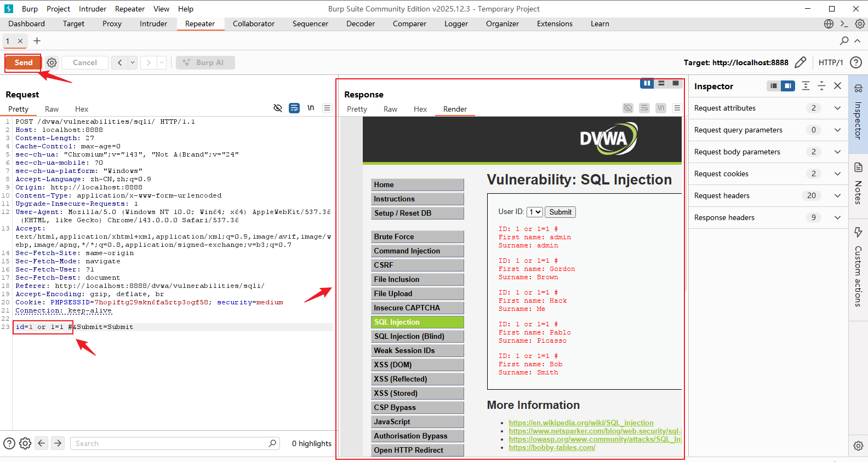Edit target with the pencil icon

pyautogui.click(x=800, y=62)
